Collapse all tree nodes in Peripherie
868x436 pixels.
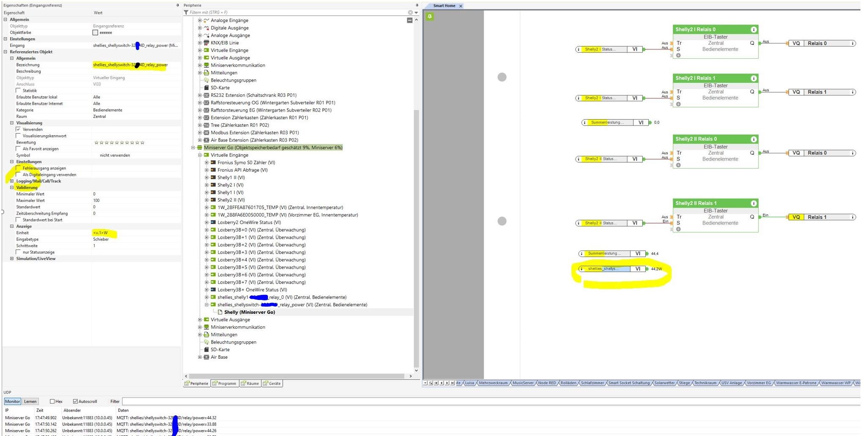(409, 20)
